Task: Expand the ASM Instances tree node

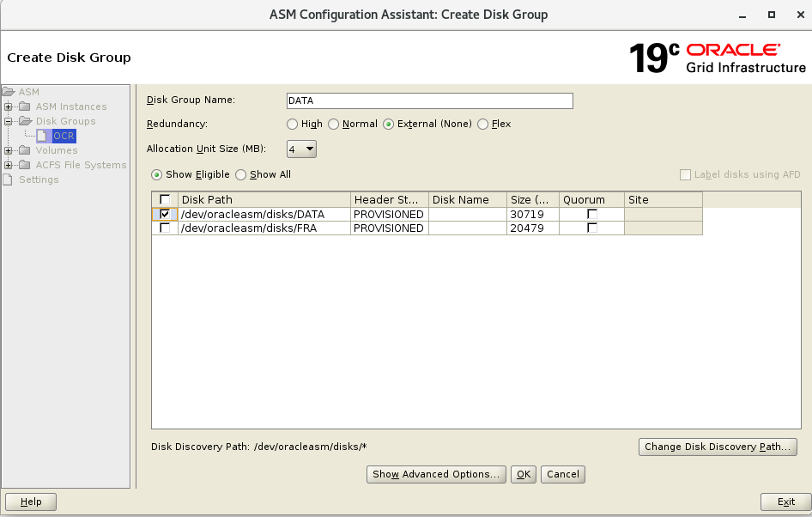Action: [x=9, y=106]
